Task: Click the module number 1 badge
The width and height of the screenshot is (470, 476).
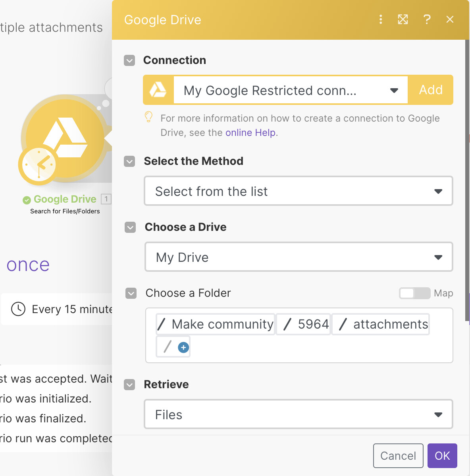Action: 106,199
